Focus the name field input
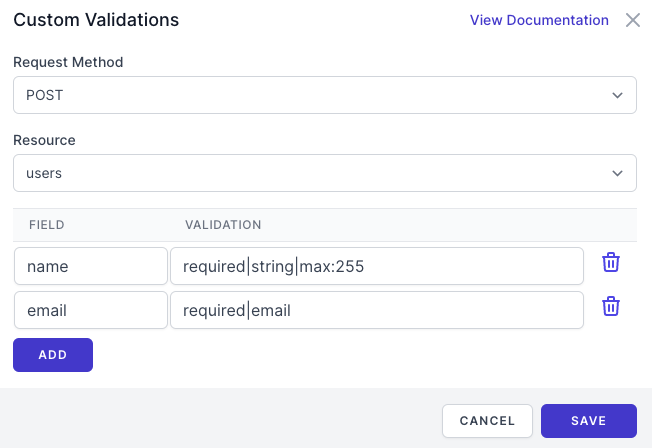This screenshot has width=652, height=448. pos(91,266)
